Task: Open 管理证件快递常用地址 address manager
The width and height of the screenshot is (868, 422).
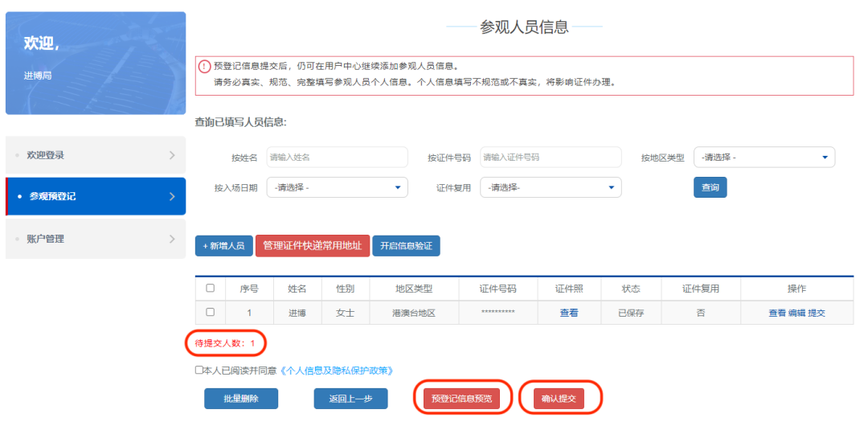Action: pyautogui.click(x=313, y=246)
